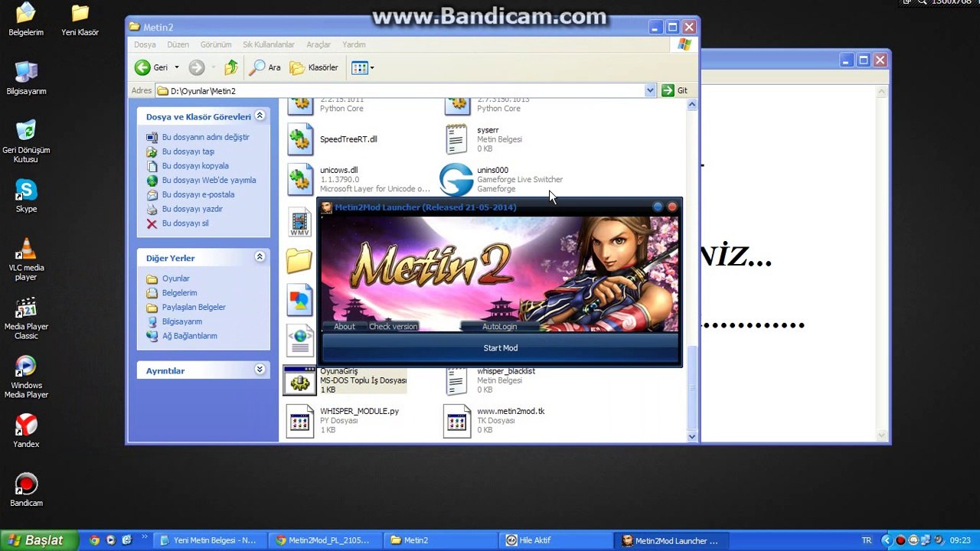
Task: Open Belgelerim under Diğer Yerler
Action: tap(179, 293)
